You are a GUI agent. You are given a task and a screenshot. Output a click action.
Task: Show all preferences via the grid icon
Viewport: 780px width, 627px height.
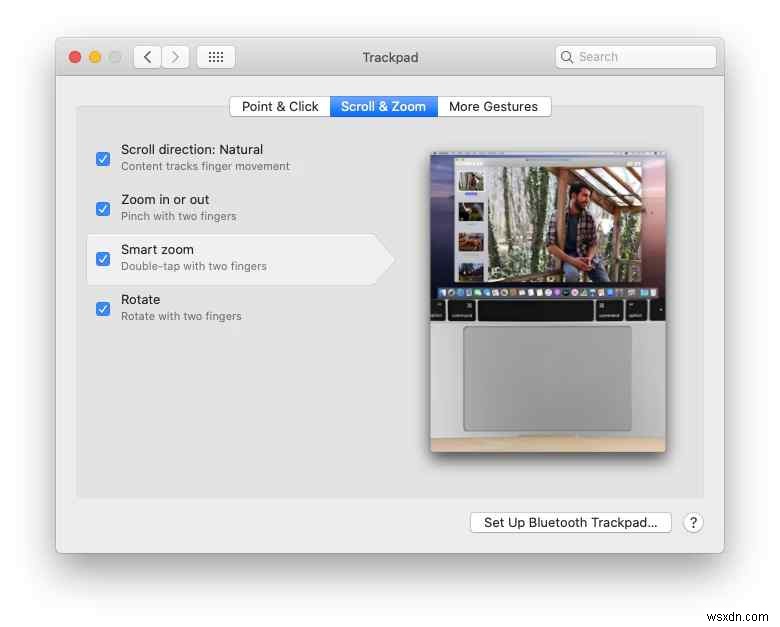click(x=216, y=57)
